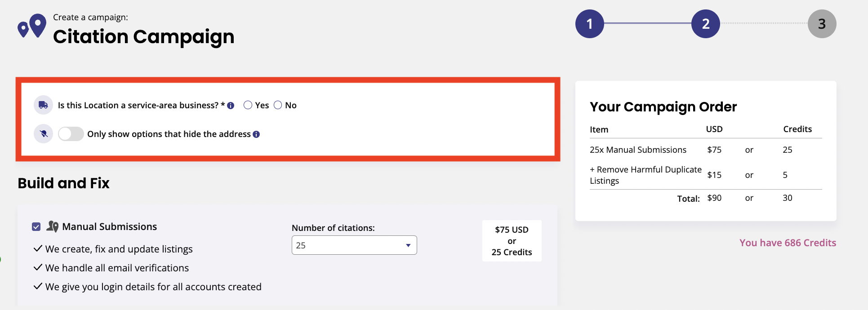This screenshot has height=310, width=868.
Task: Click the delivery truck service-area icon
Action: 44,105
